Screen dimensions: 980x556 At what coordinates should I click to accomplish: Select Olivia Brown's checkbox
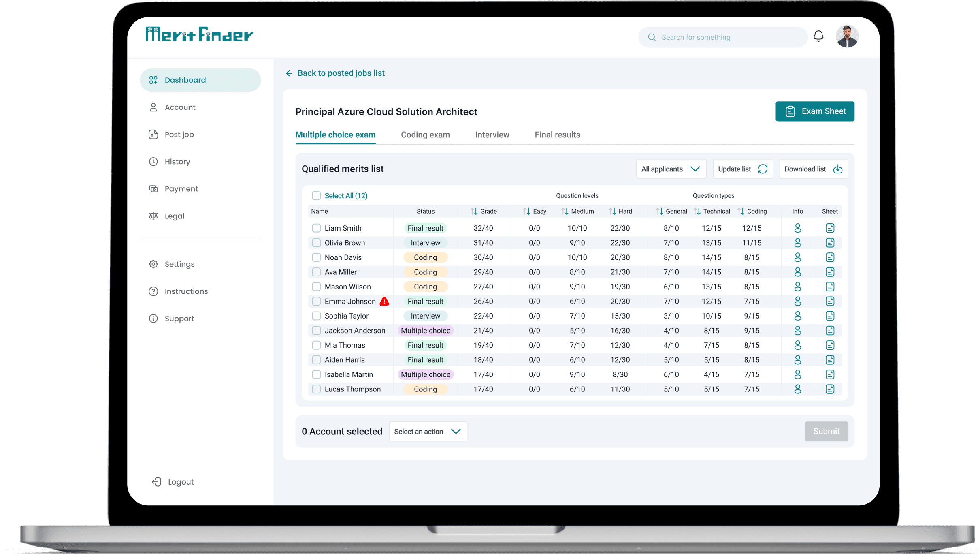pos(316,243)
